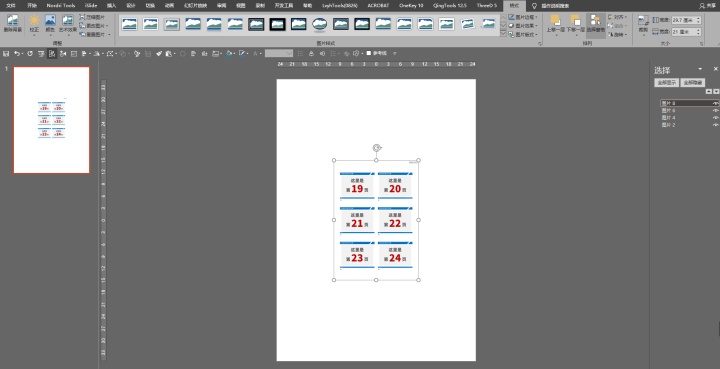The width and height of the screenshot is (720, 369).
Task: Increase the picture height with stepper arrow
Action: [x=698, y=18]
